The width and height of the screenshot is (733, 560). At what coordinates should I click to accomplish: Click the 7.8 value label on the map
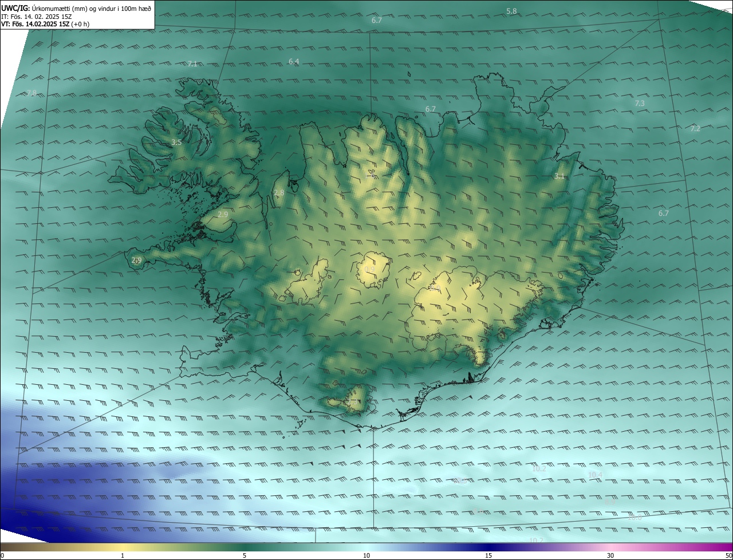click(31, 93)
